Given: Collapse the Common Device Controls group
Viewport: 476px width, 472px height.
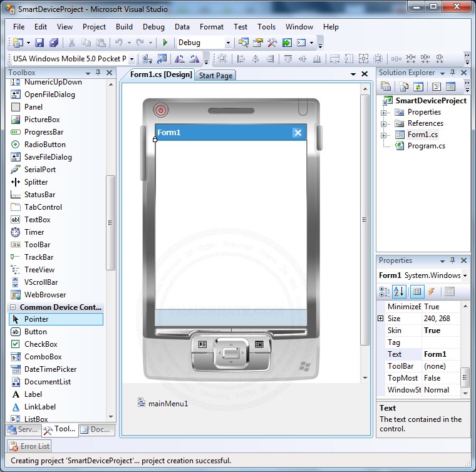Looking at the screenshot, I should (x=13, y=307).
